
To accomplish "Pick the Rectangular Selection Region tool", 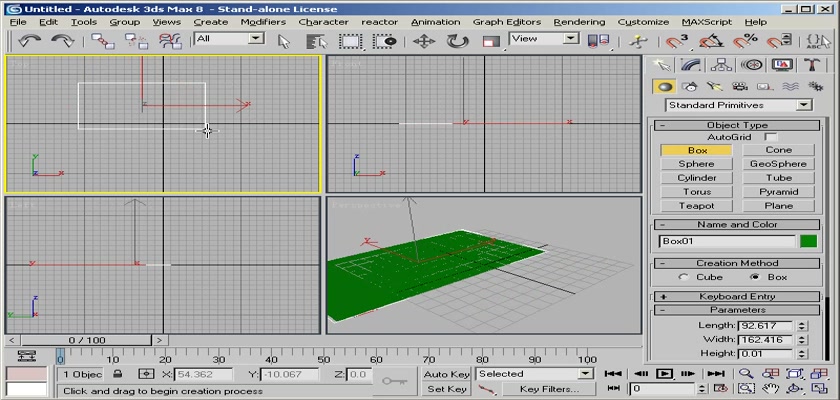I will point(351,42).
